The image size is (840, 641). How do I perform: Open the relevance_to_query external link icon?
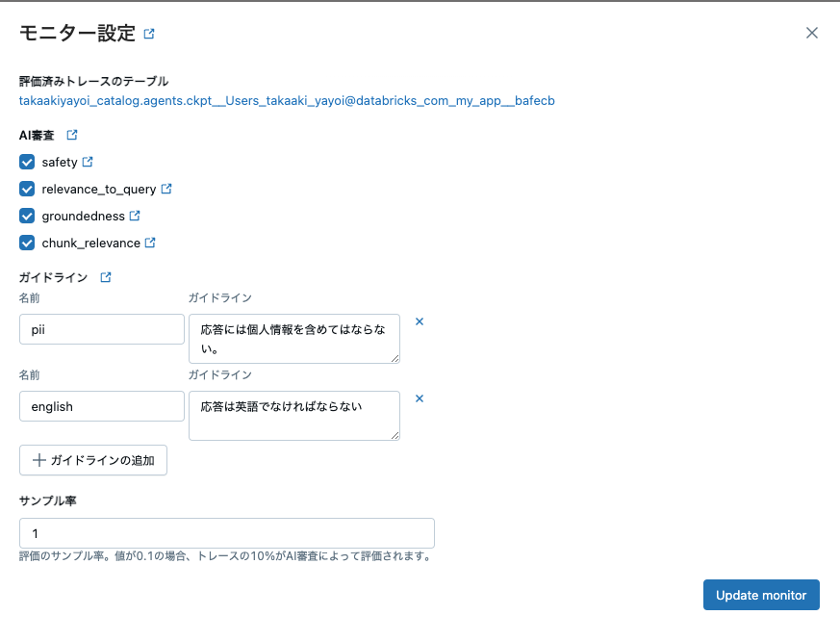click(165, 189)
